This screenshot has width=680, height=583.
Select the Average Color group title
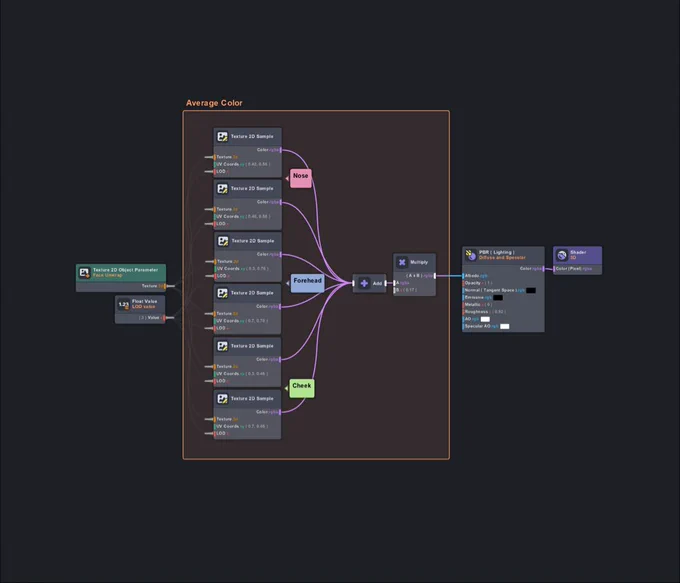pos(214,103)
